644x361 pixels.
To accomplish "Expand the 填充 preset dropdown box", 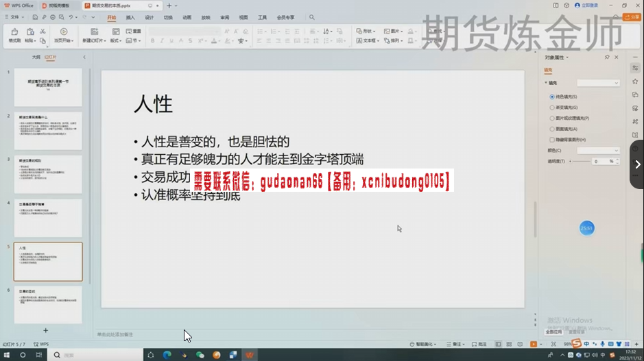I will point(597,83).
